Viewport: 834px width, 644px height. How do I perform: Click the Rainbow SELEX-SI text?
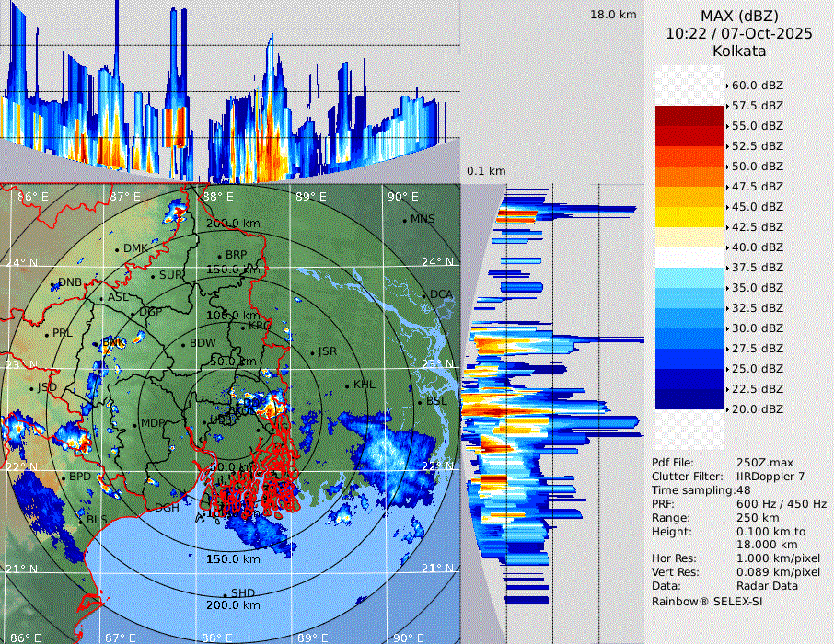pos(707,601)
